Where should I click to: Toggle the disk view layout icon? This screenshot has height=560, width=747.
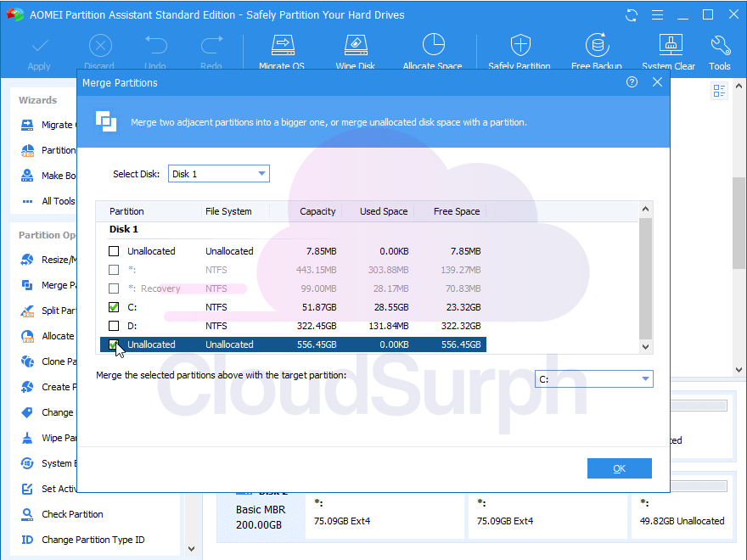pos(719,91)
